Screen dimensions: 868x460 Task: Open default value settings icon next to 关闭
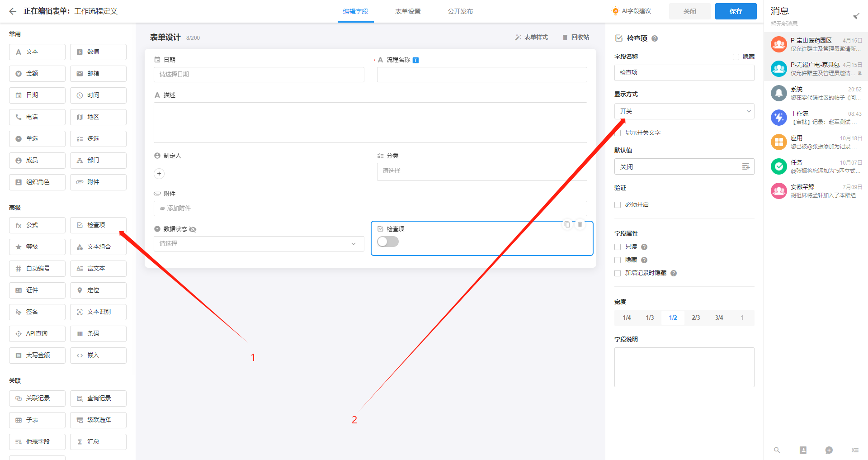click(x=746, y=166)
